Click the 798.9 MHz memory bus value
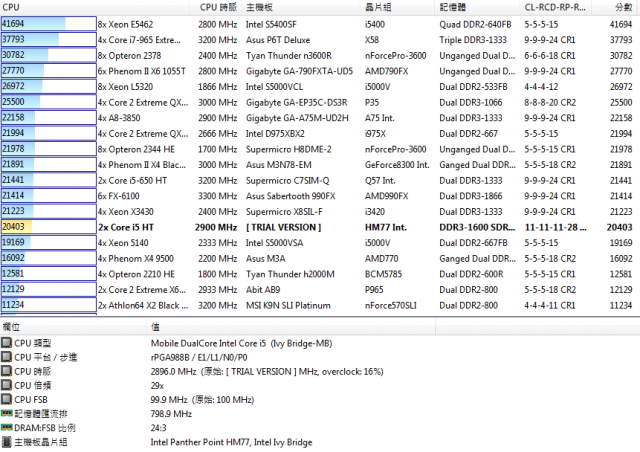Image resolution: width=640 pixels, height=452 pixels. [x=171, y=414]
